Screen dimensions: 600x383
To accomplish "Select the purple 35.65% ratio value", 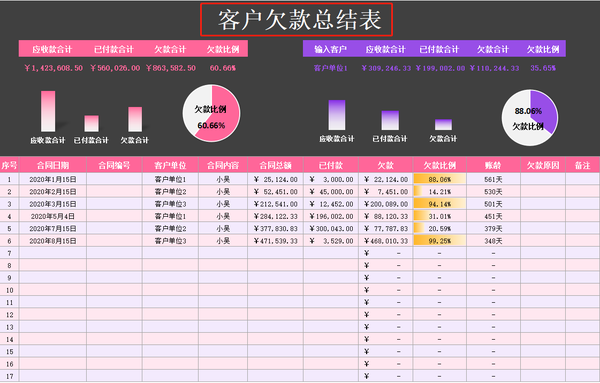I will coord(543,68).
